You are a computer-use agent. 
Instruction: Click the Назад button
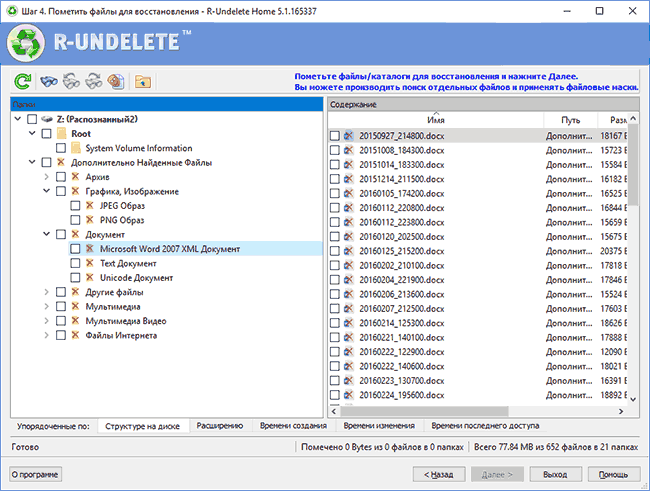pos(439,474)
